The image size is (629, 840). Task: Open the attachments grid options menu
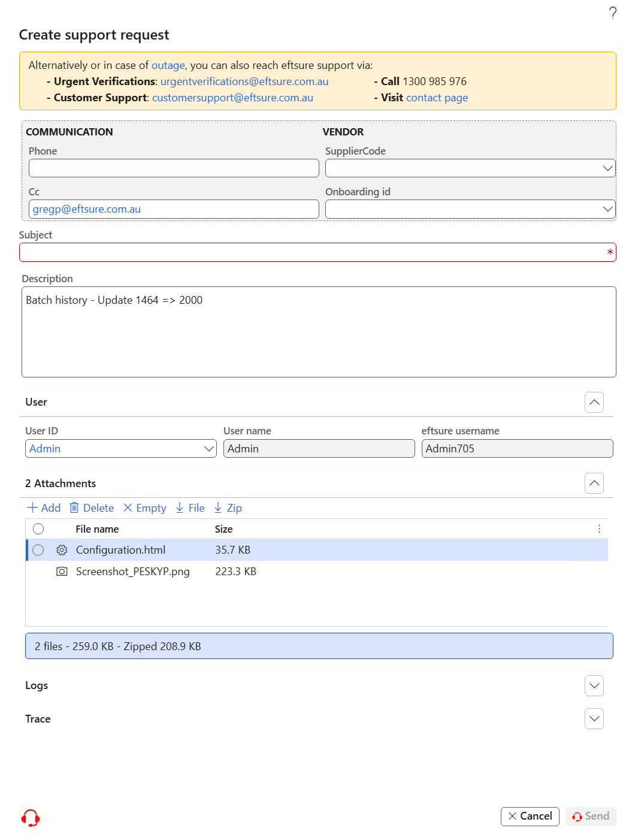(599, 528)
